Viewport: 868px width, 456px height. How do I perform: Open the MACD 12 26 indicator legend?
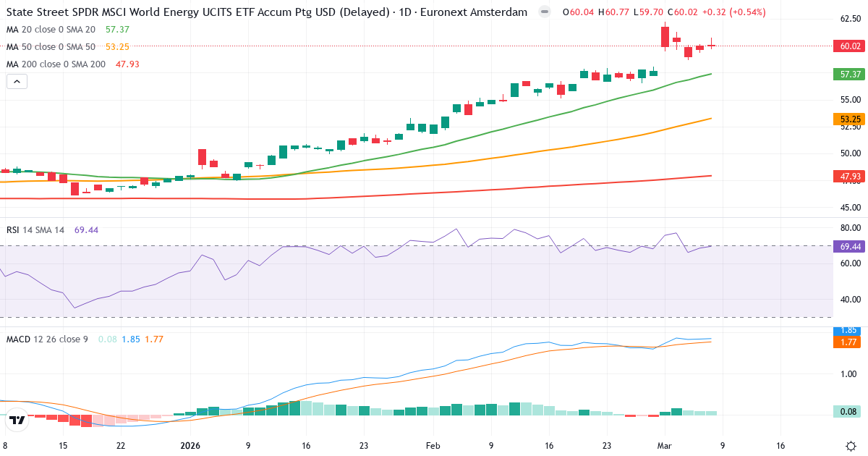47,339
